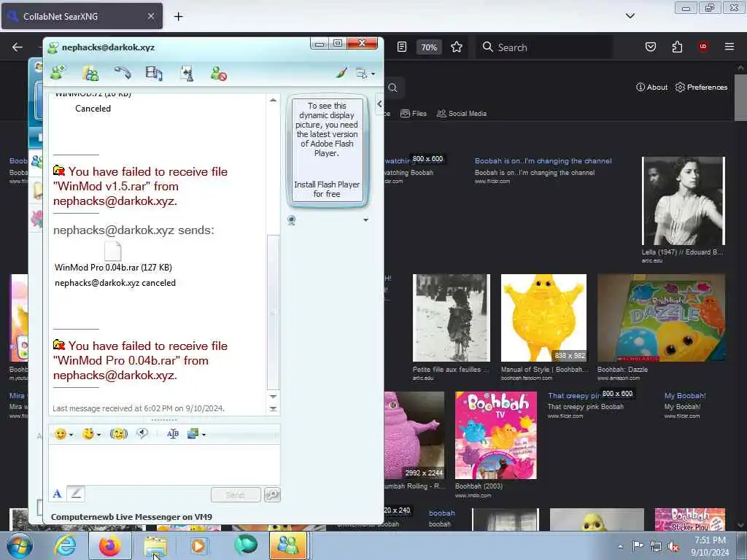Open SearXNG Preferences link
Screen dimensions: 747x560
click(x=701, y=87)
